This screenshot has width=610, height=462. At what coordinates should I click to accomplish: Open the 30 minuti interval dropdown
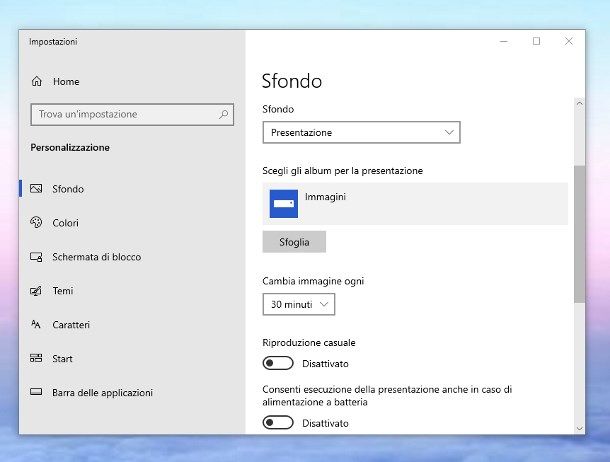[x=299, y=304]
